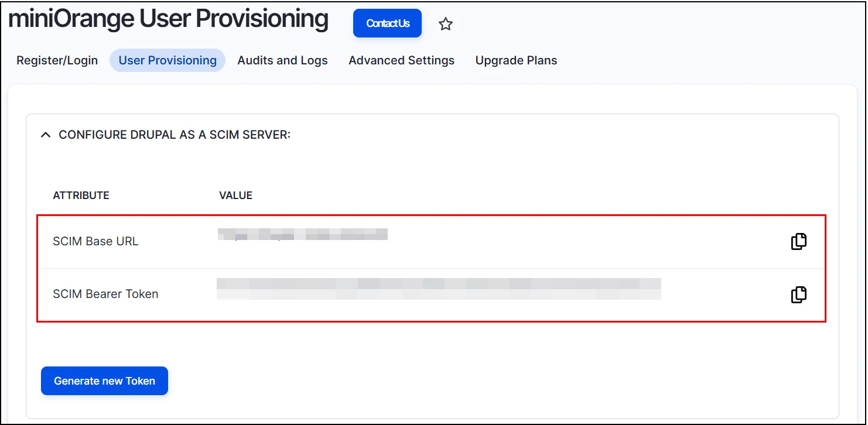Switch to Audits and Logs tab

pos(282,60)
